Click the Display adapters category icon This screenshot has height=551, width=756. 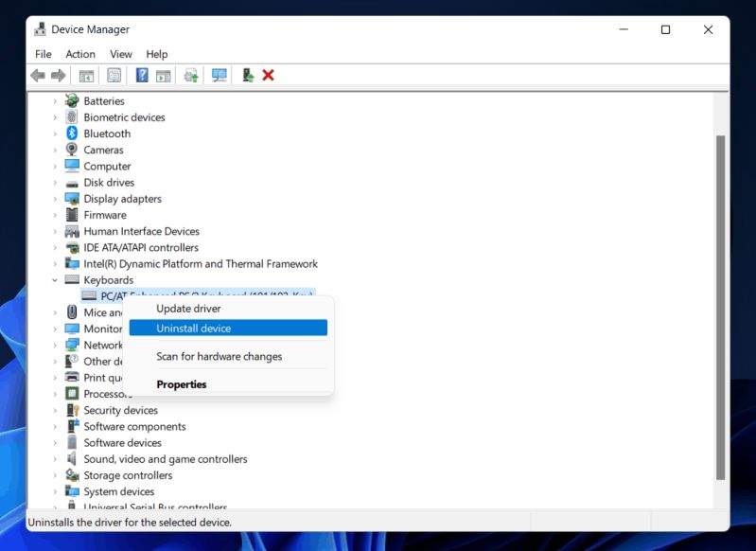[x=72, y=199]
